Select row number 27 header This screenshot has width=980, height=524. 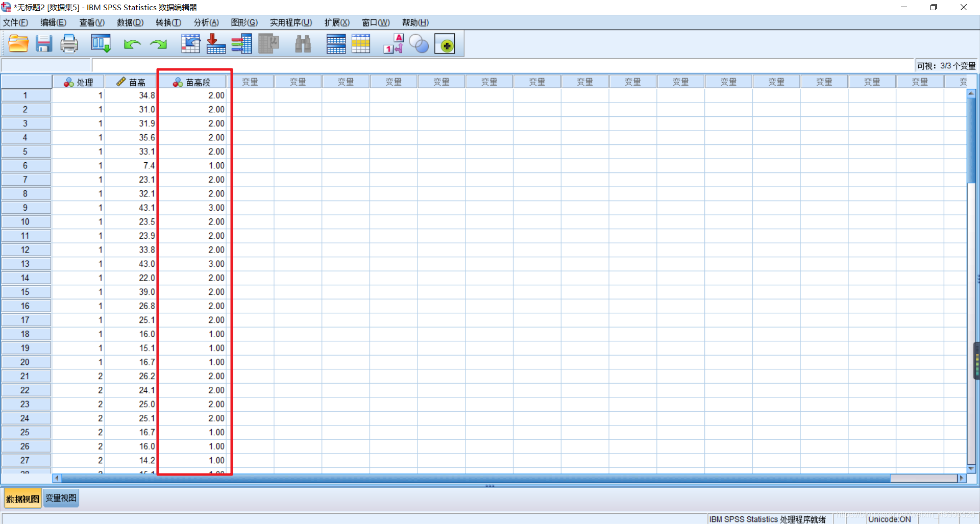tap(26, 460)
